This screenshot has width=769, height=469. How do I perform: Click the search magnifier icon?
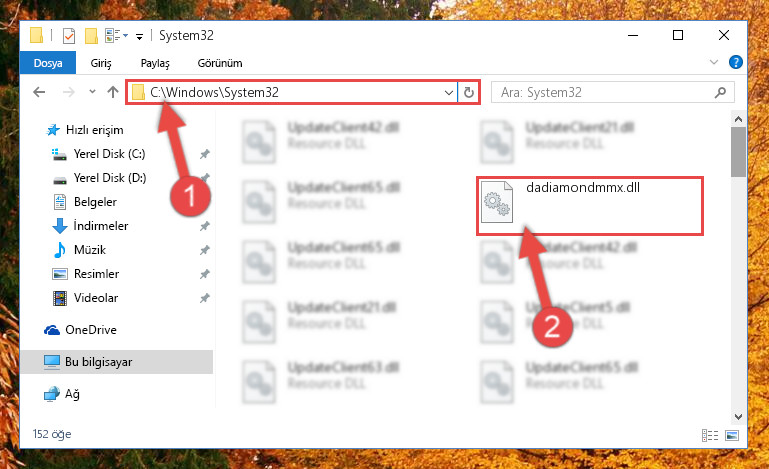[720, 92]
